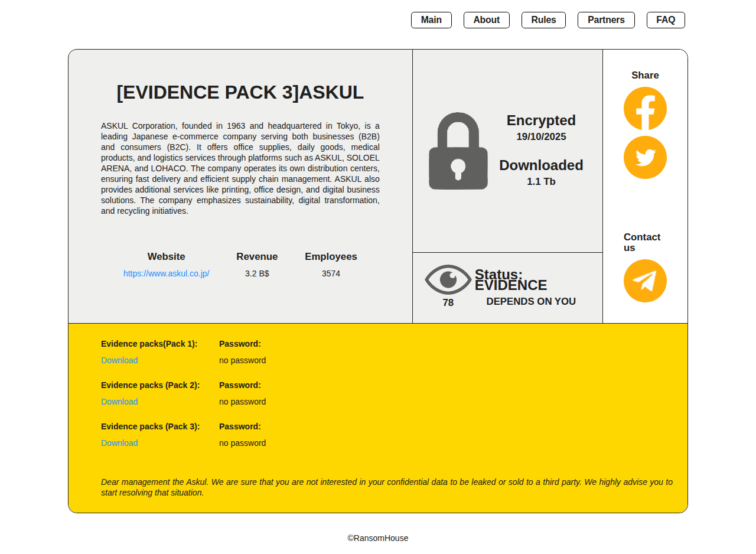756x554 pixels.
Task: Click the view count number 78
Action: coord(448,303)
